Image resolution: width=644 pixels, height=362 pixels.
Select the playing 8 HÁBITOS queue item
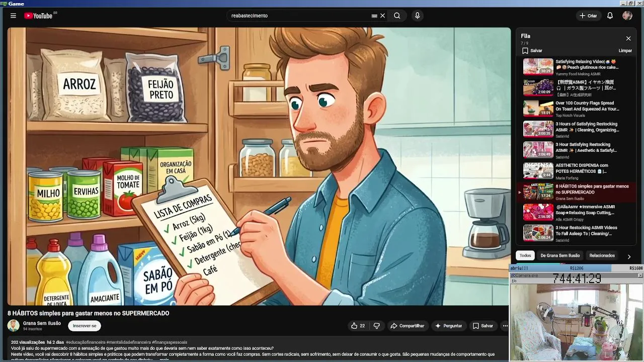576,192
